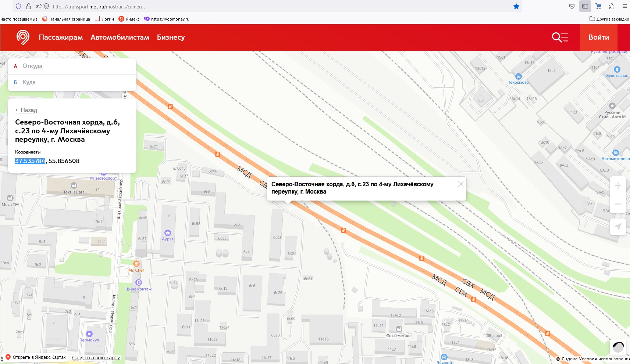The height and width of the screenshot is (364, 630).
Task: Go back using Назад link
Action: [x=26, y=110]
